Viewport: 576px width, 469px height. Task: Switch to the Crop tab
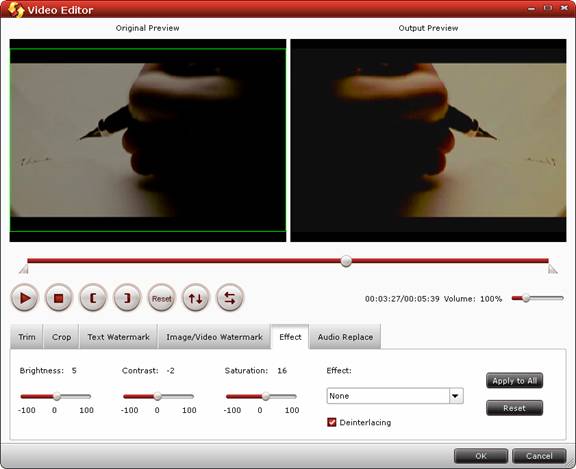coord(61,337)
